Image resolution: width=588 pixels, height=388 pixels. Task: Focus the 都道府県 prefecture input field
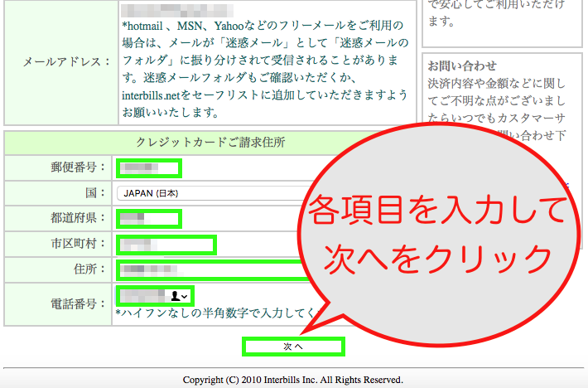[x=148, y=219]
